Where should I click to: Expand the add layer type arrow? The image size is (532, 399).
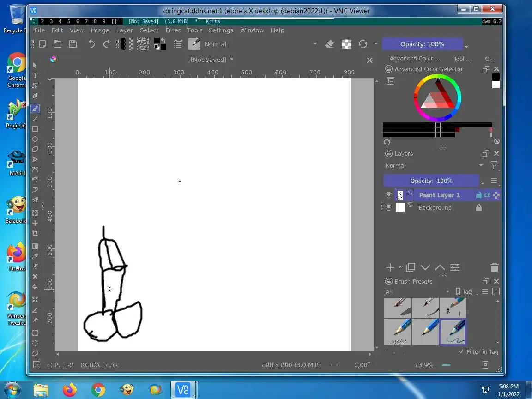399,267
